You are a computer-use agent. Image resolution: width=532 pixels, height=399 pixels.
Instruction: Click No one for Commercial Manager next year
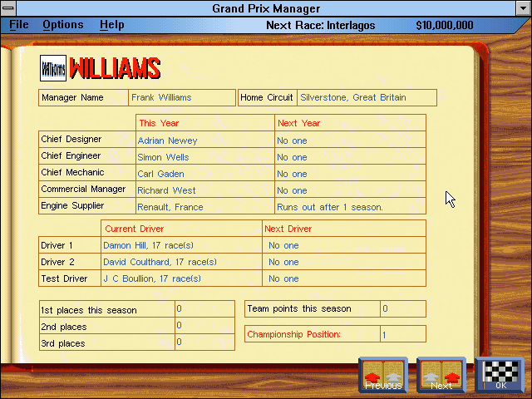(x=292, y=190)
